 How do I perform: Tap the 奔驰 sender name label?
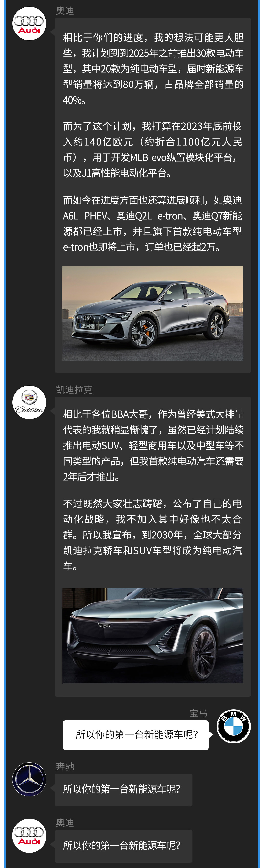(x=65, y=766)
